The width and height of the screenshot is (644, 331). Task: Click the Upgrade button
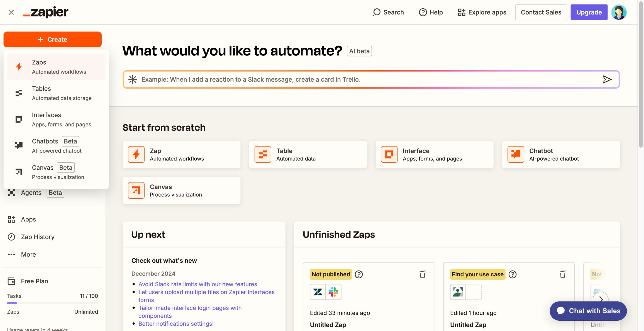(589, 12)
